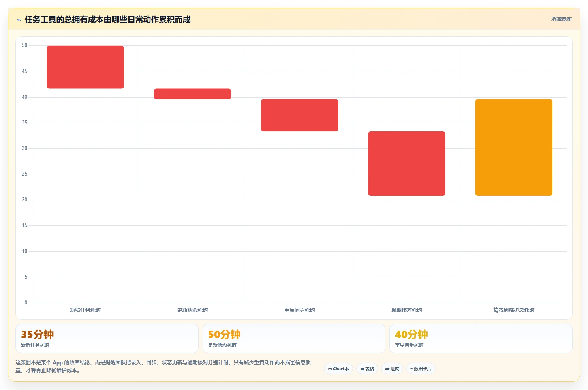Click the orange 情景周维护总耗时 bar
Viewport: 588px width, 390px height.
[x=514, y=148]
